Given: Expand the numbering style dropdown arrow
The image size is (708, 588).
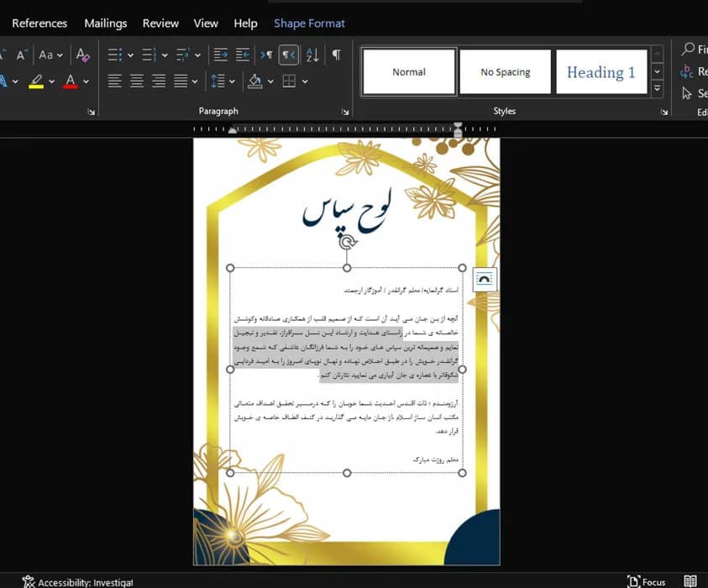Looking at the screenshot, I should (165, 55).
